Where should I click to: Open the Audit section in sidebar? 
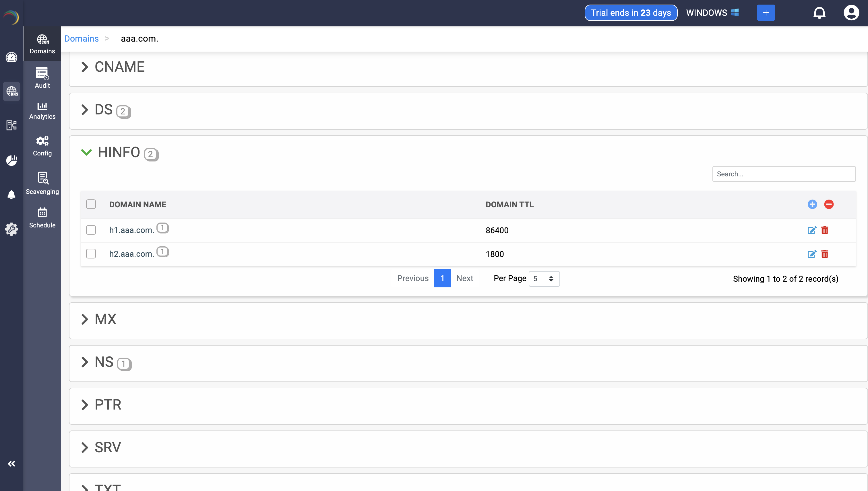pos(42,78)
